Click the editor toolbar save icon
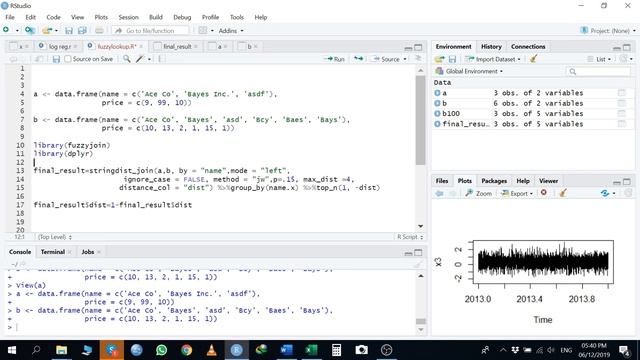This screenshot has width=640, height=360. coord(56,59)
